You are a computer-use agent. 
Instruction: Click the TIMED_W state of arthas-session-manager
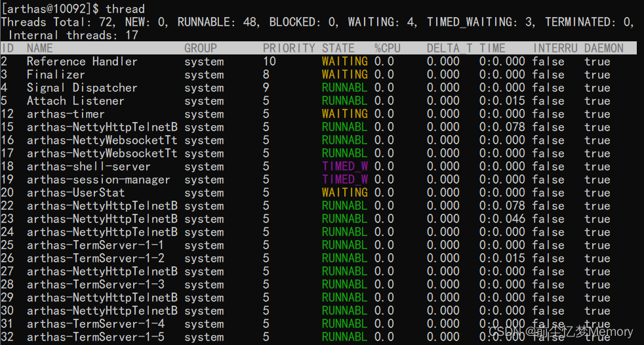(344, 180)
